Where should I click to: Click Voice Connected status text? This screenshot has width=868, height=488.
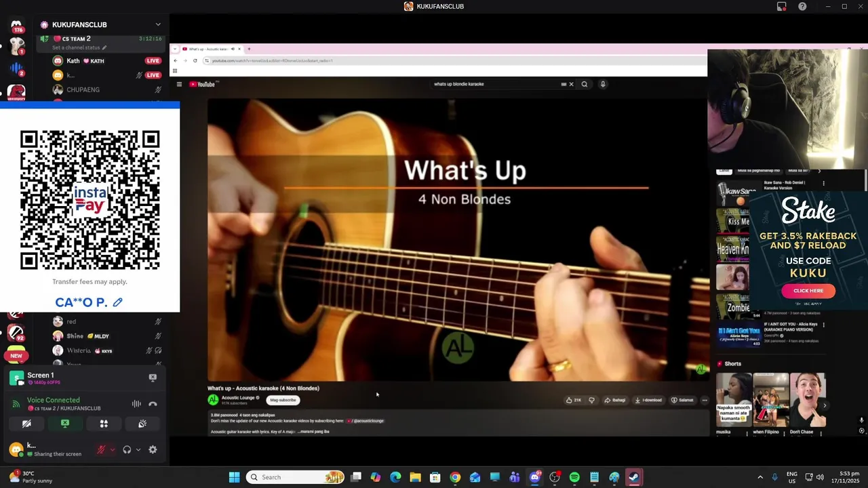point(53,400)
